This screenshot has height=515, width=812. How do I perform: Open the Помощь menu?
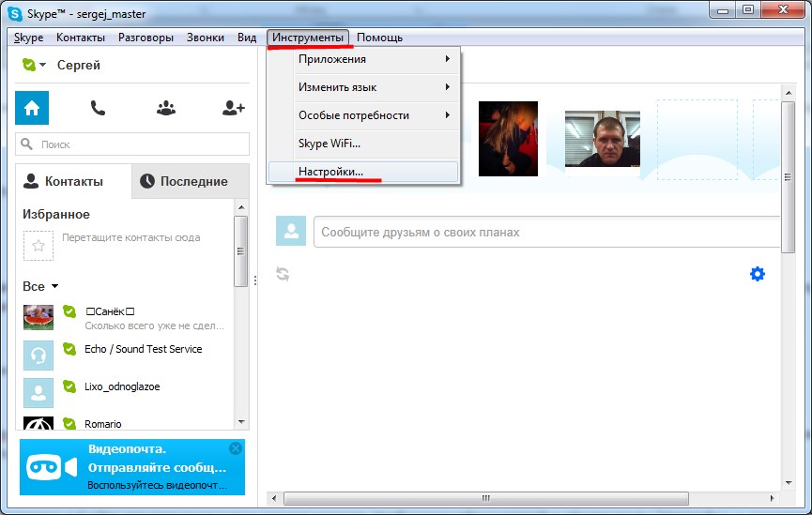[x=379, y=38]
